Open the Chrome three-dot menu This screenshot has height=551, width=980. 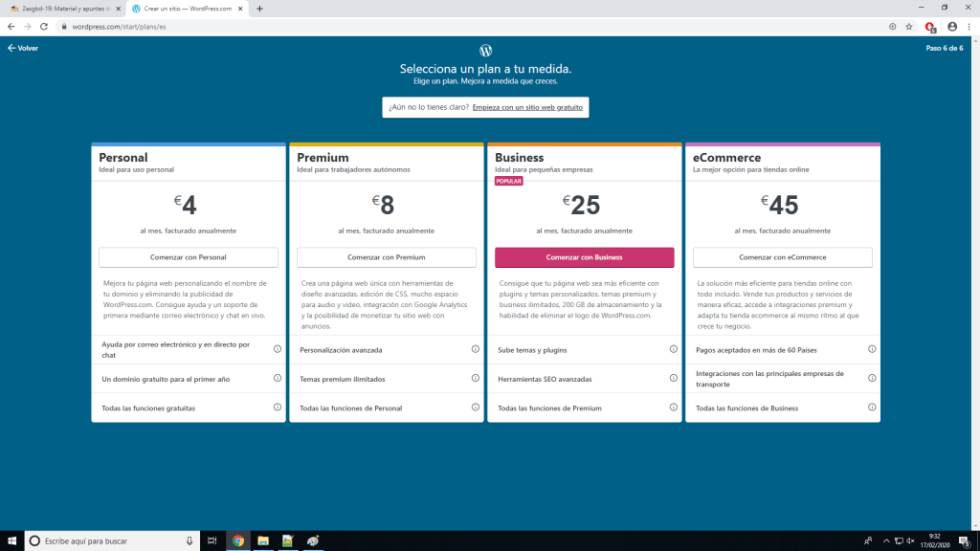pyautogui.click(x=969, y=27)
